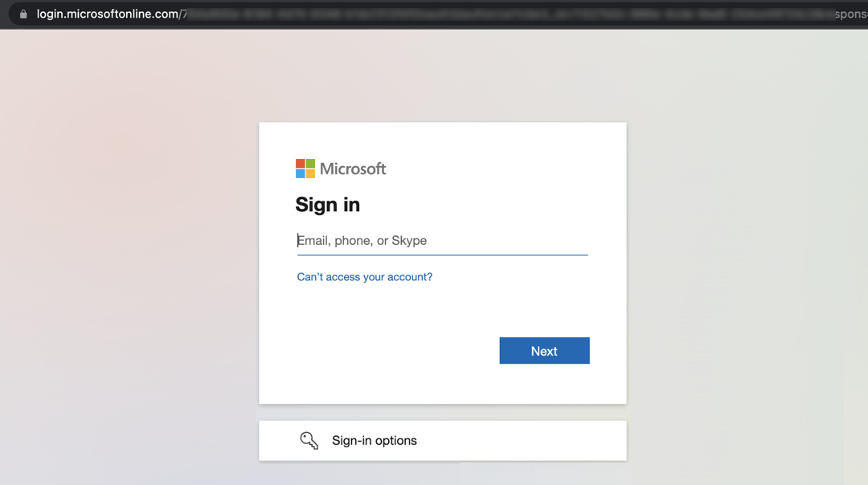Click the green square of the Microsoft logo

point(310,164)
